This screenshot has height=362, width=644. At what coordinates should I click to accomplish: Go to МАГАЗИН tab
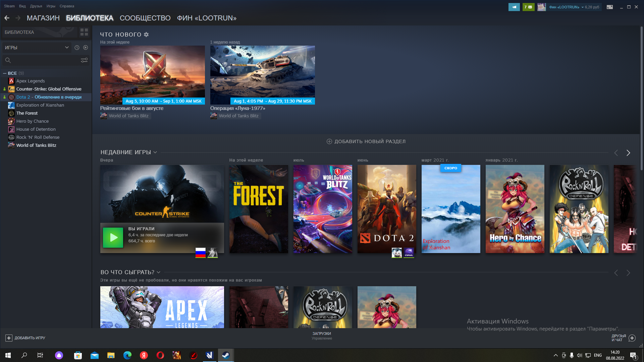(43, 18)
